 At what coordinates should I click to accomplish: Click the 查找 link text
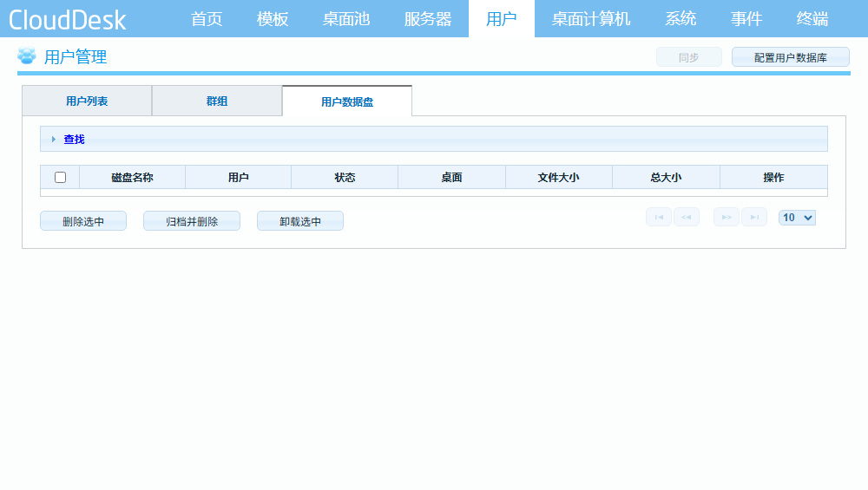tap(74, 140)
